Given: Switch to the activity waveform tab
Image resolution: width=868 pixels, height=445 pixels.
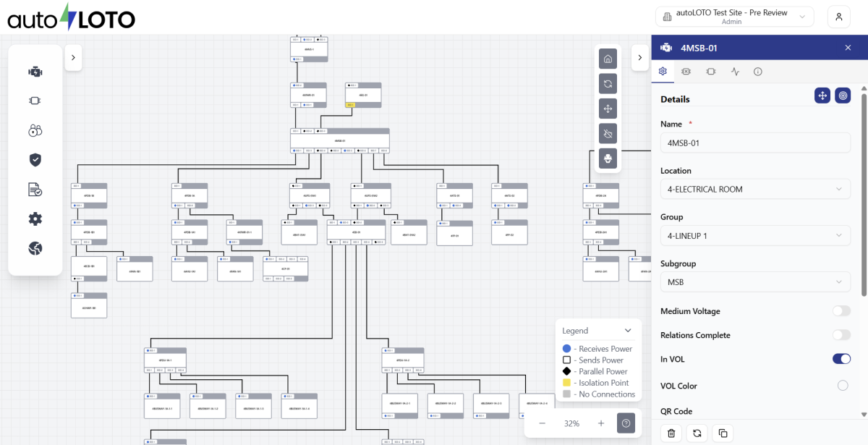Looking at the screenshot, I should (735, 72).
